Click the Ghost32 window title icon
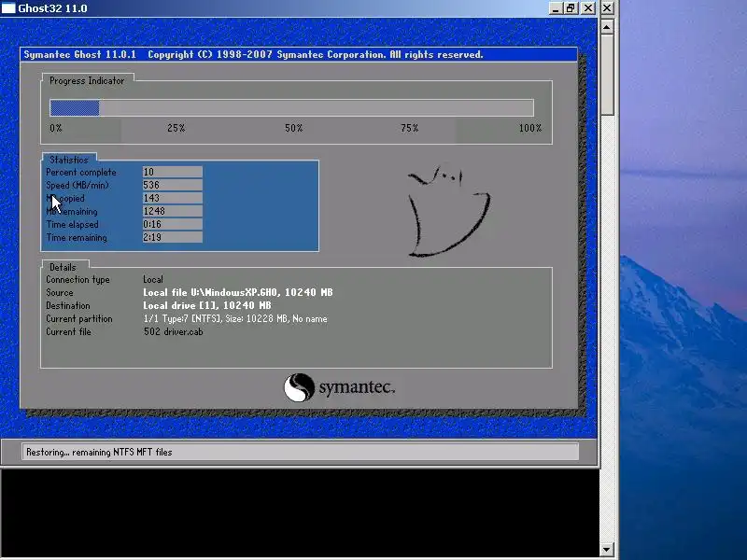The height and width of the screenshot is (560, 747). click(8, 8)
